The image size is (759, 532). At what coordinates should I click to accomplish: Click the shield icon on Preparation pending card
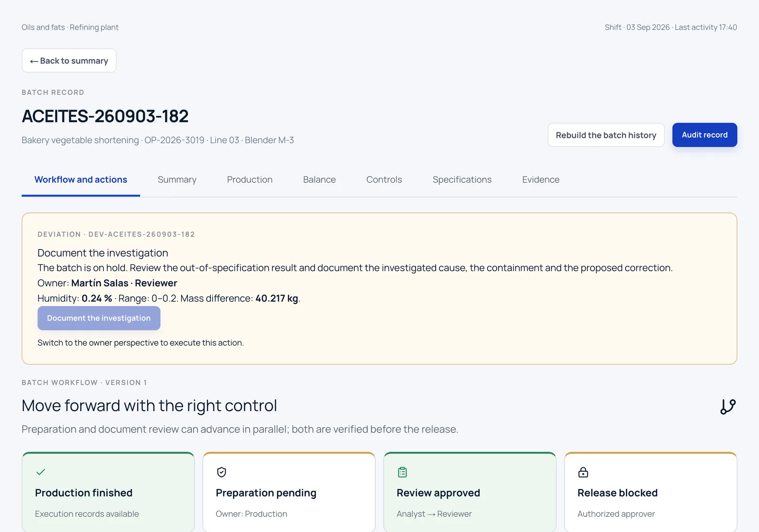(x=222, y=472)
